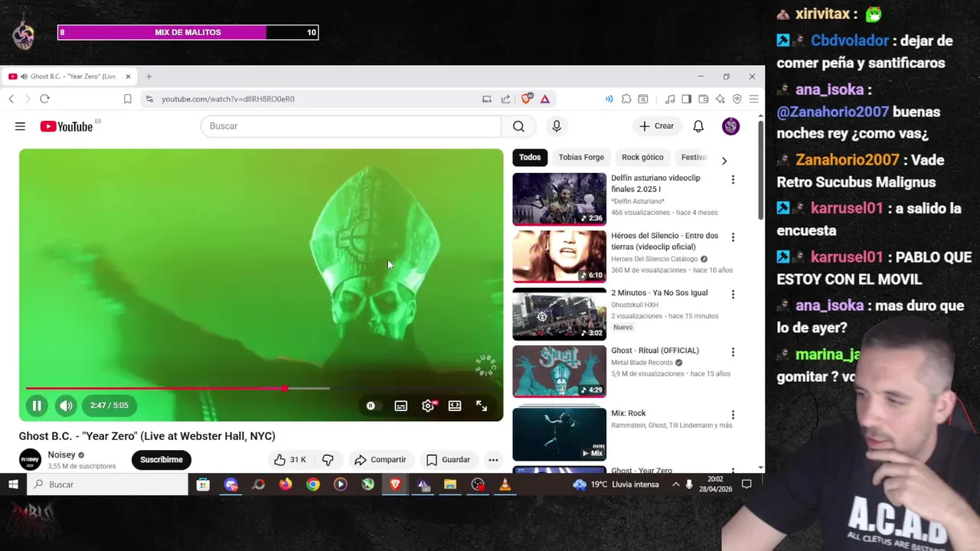
Task: Click the Suscribirme button
Action: (162, 460)
